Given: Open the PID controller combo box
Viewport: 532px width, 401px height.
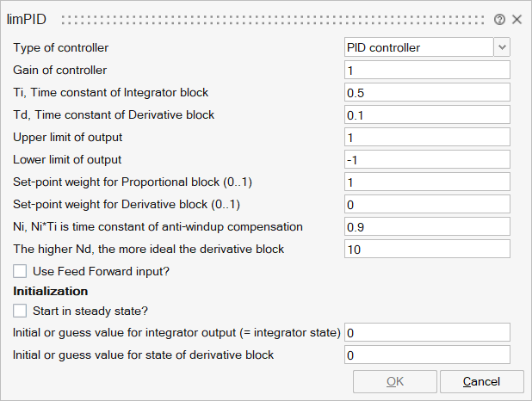Looking at the screenshot, I should pos(418,48).
